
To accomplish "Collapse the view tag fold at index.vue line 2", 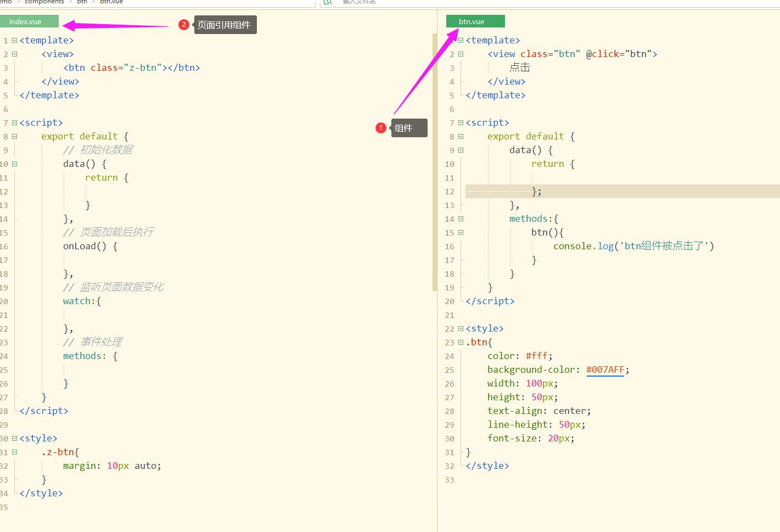I will coord(14,54).
